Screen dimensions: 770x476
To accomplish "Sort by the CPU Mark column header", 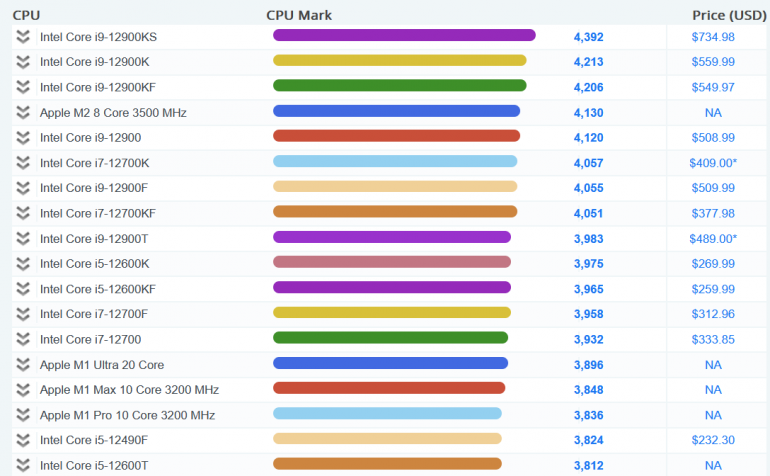I will pos(299,15).
